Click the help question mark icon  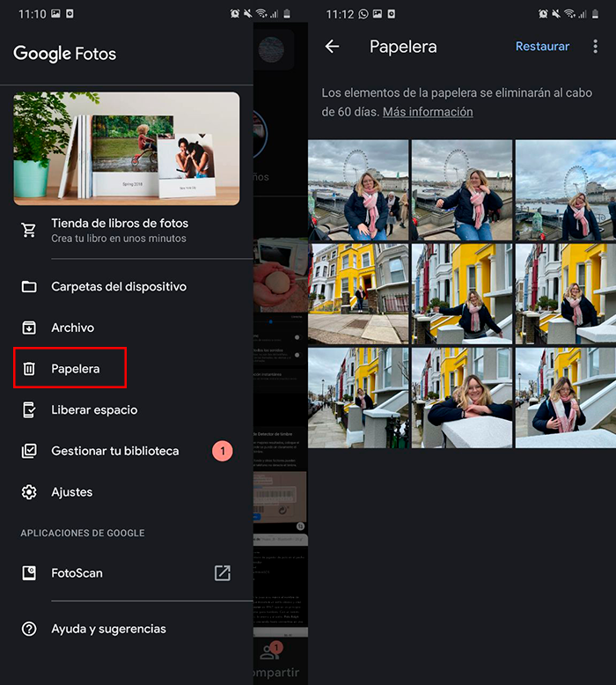(29, 629)
